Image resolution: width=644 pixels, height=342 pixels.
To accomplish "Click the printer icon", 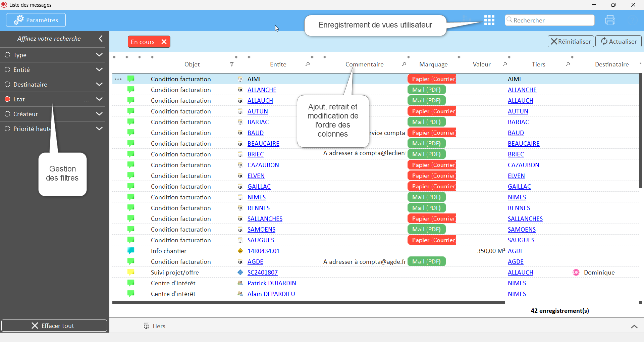I will (x=610, y=20).
